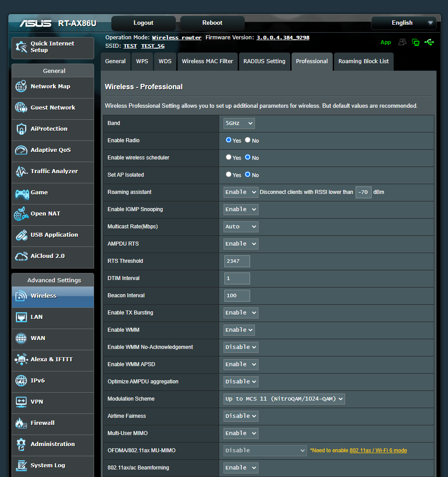
Task: Set Enable Radio to No
Action: tap(248, 140)
